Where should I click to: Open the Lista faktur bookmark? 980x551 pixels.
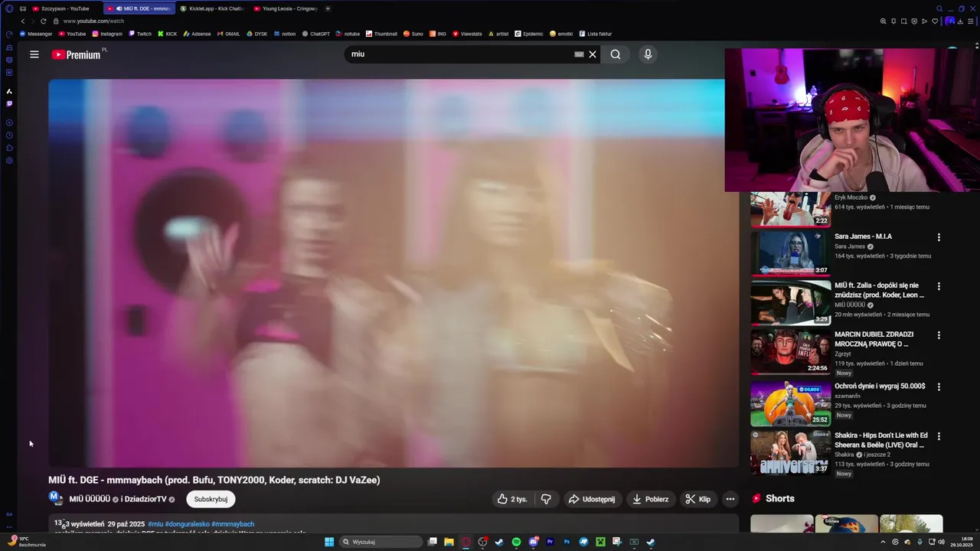596,34
